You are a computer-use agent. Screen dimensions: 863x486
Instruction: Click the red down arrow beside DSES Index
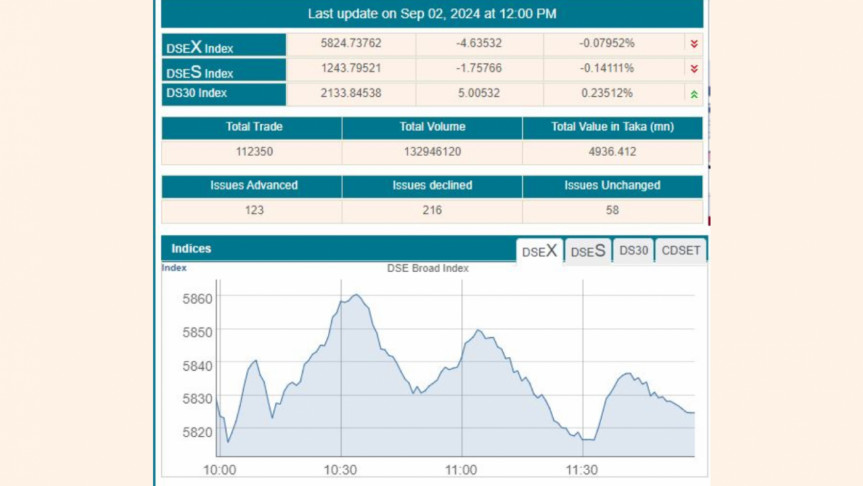[694, 69]
